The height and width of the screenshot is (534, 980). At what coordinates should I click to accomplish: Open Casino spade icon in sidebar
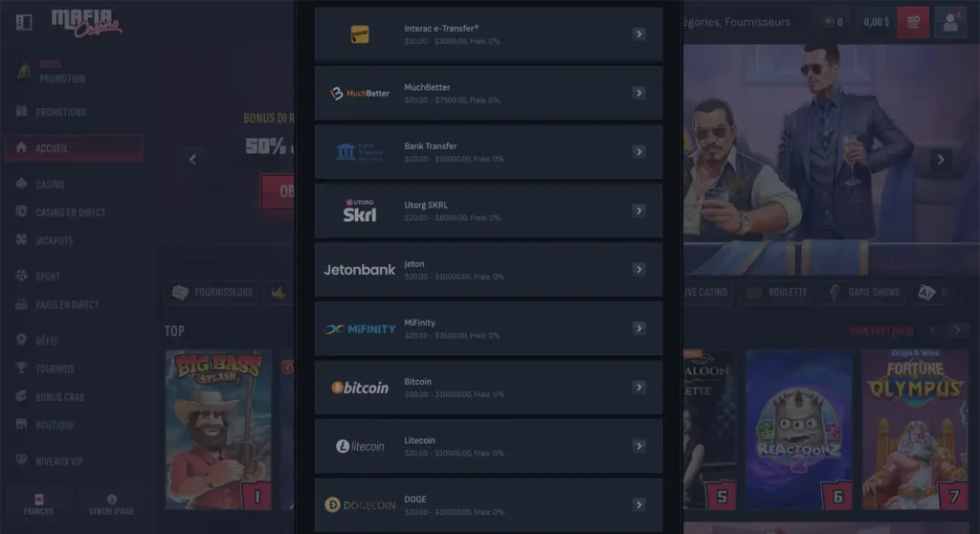pyautogui.click(x=21, y=183)
